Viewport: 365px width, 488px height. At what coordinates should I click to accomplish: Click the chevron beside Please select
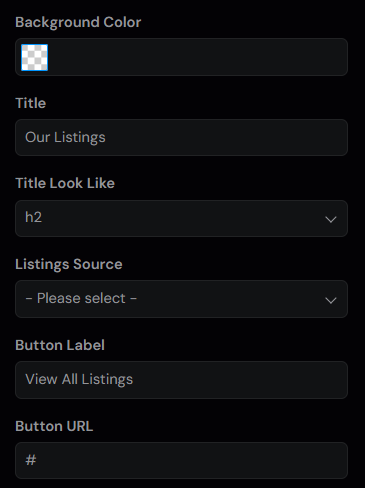click(x=331, y=300)
